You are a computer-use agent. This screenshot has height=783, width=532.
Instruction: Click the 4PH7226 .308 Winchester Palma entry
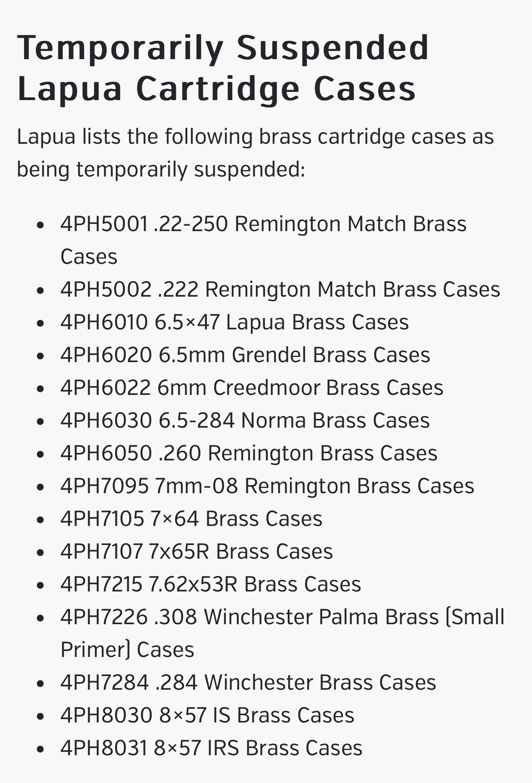click(x=282, y=633)
